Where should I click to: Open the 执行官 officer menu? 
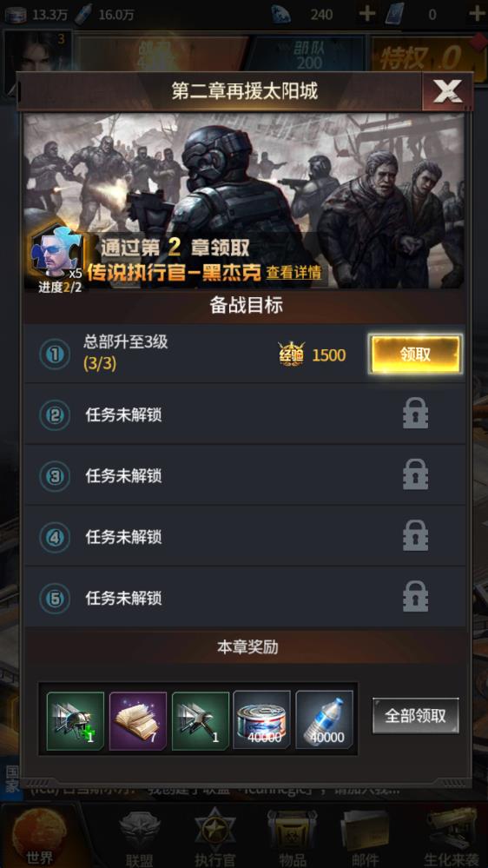click(215, 837)
